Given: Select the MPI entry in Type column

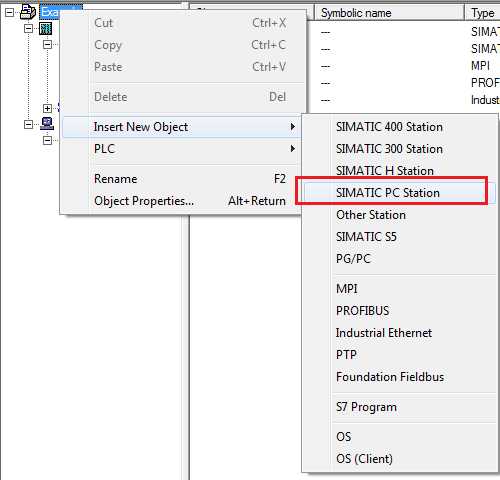Looking at the screenshot, I should [x=480, y=66].
